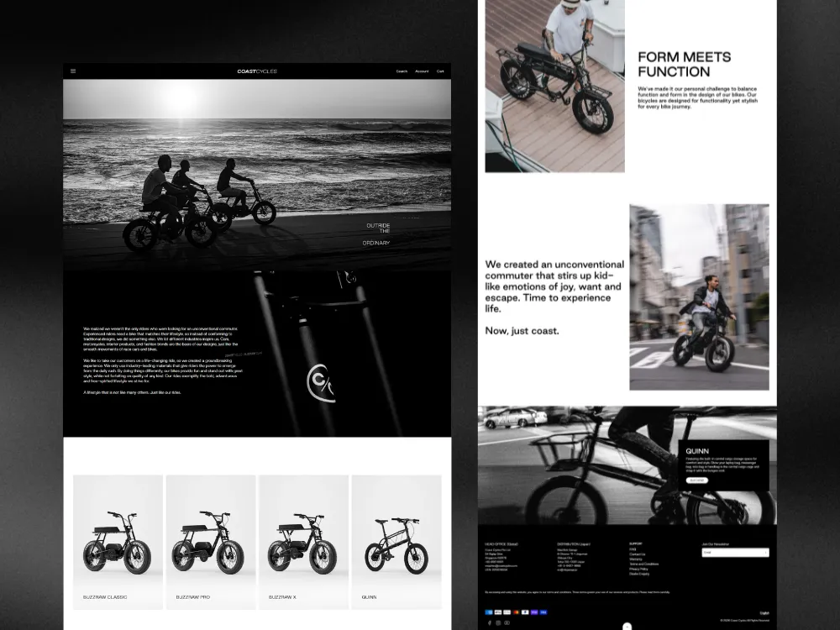The width and height of the screenshot is (840, 630).
Task: Click the beach riders hero image
Action: tap(257, 175)
